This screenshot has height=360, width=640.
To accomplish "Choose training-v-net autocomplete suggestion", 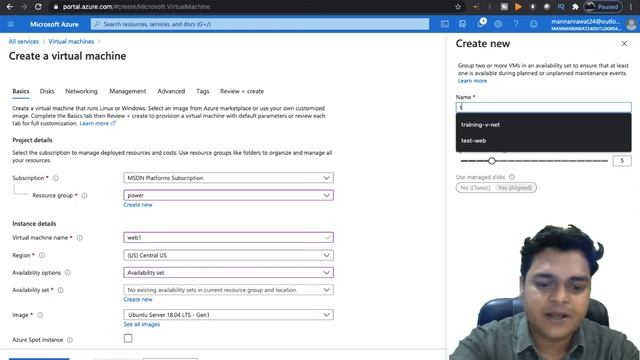I will tap(543, 125).
